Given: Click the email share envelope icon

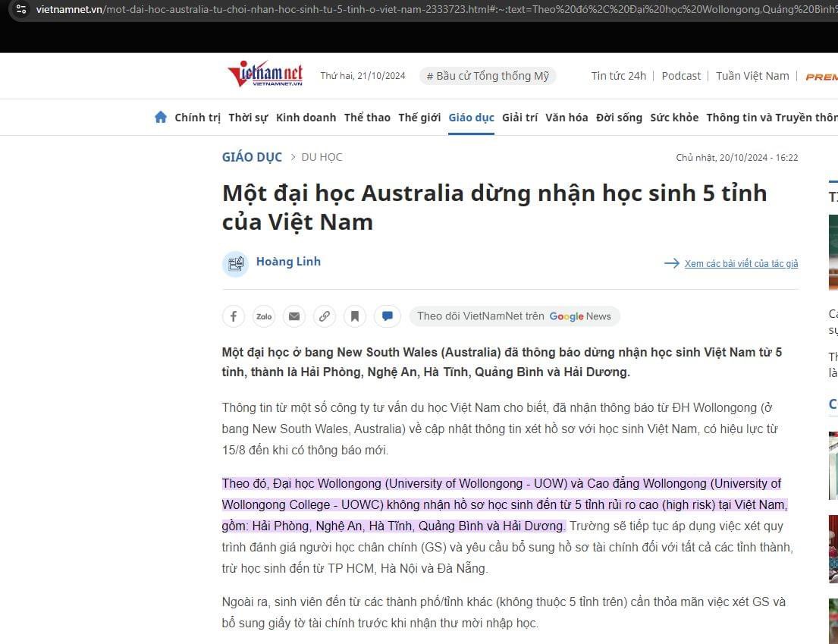Looking at the screenshot, I should pos(294,316).
